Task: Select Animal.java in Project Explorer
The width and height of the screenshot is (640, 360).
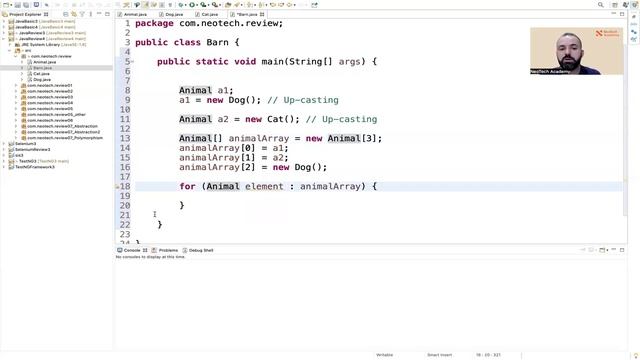Action: point(42,62)
